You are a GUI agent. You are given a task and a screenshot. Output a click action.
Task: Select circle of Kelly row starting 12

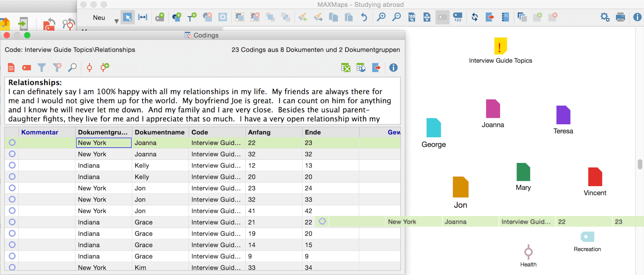coord(12,165)
